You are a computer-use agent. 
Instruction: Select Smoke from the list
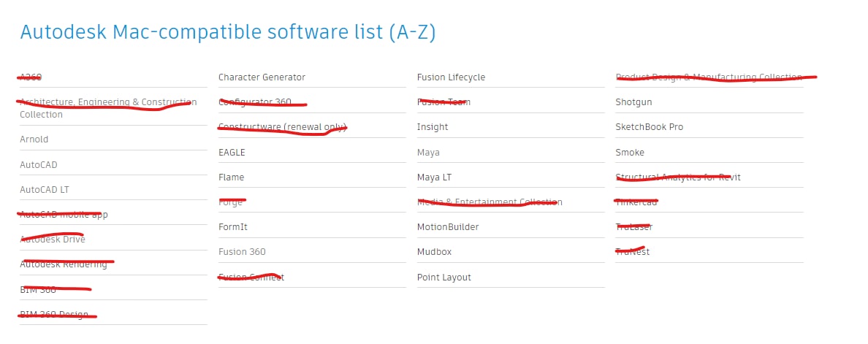[x=629, y=153]
